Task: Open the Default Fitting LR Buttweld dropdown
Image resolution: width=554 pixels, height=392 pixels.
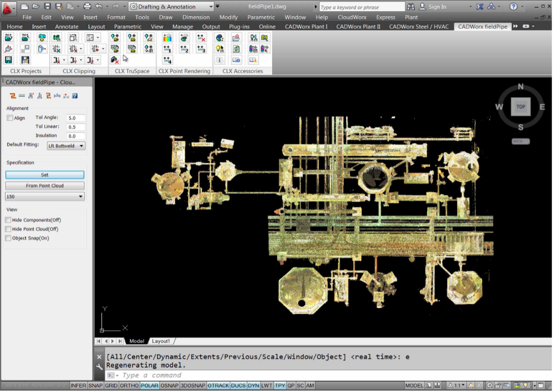Action: (x=66, y=146)
